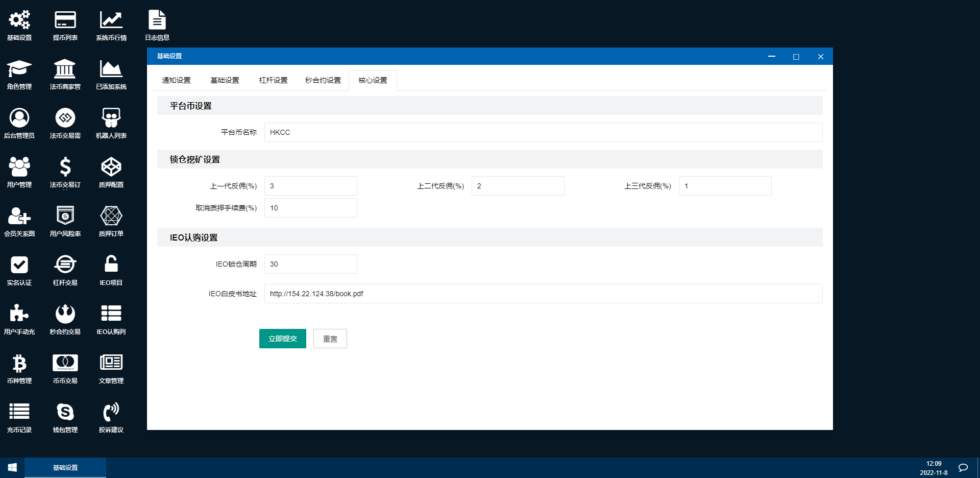Open the 角色管理 graduation cap icon
The width and height of the screenshot is (980, 478).
(19, 69)
